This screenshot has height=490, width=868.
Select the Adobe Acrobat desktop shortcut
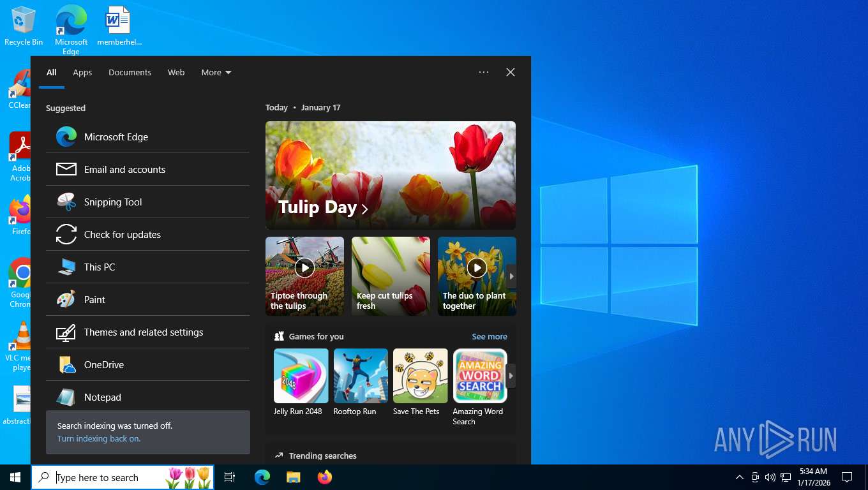tap(19, 156)
